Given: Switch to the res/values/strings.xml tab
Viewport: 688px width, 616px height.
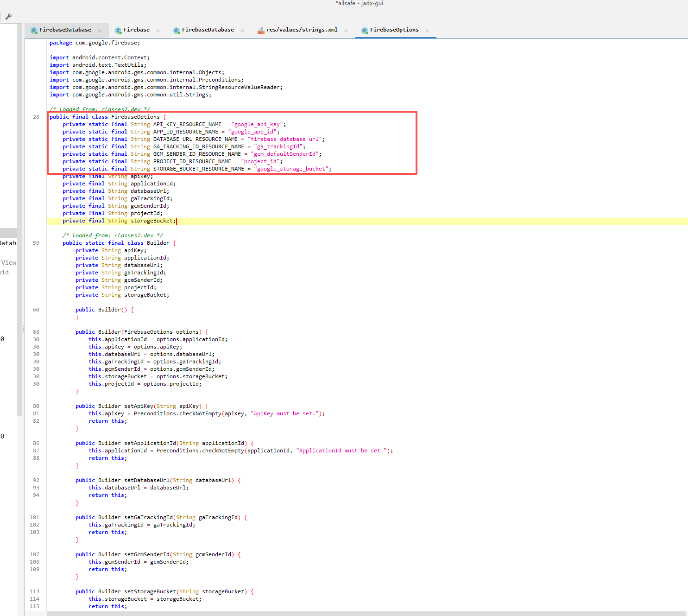Looking at the screenshot, I should (302, 30).
